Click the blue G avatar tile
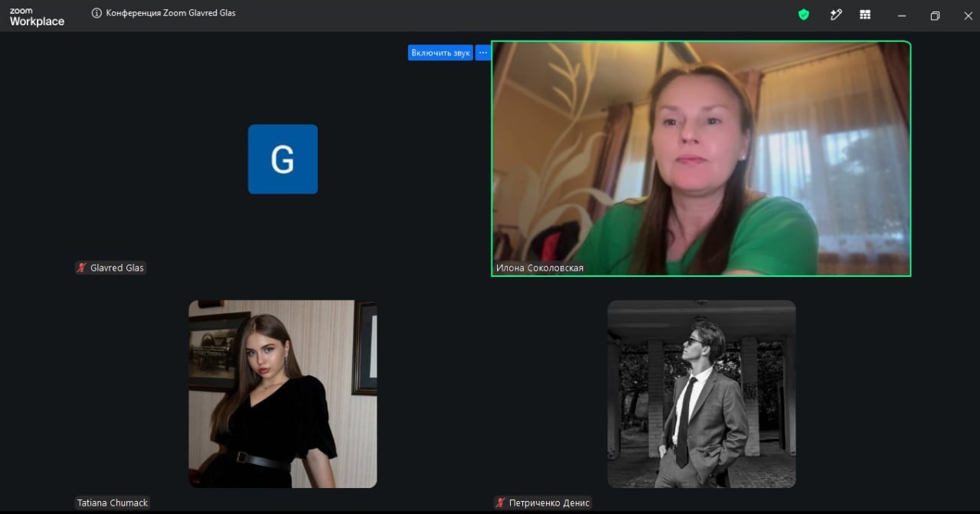The height and width of the screenshot is (514, 980). click(x=283, y=159)
